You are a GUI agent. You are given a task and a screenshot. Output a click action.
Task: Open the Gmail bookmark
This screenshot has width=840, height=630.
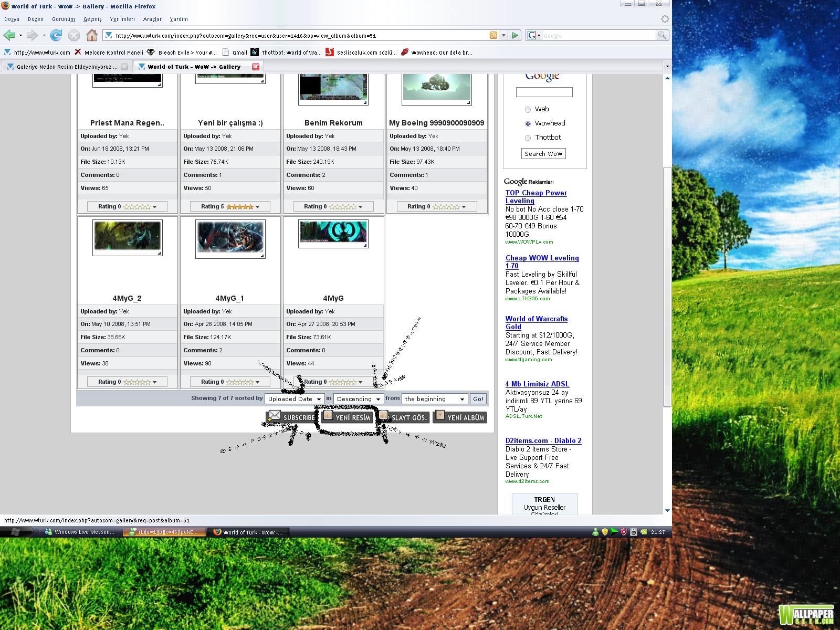(235, 52)
